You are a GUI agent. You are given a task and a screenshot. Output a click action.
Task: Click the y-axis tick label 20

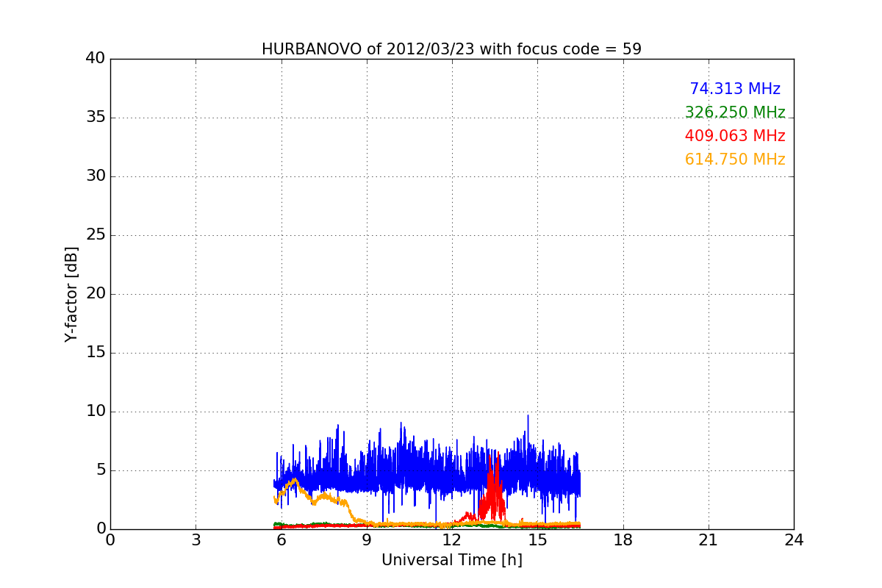96,294
